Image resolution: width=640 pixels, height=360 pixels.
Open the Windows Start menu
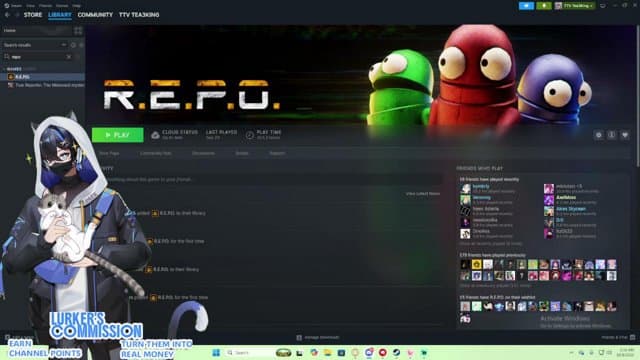click(216, 353)
